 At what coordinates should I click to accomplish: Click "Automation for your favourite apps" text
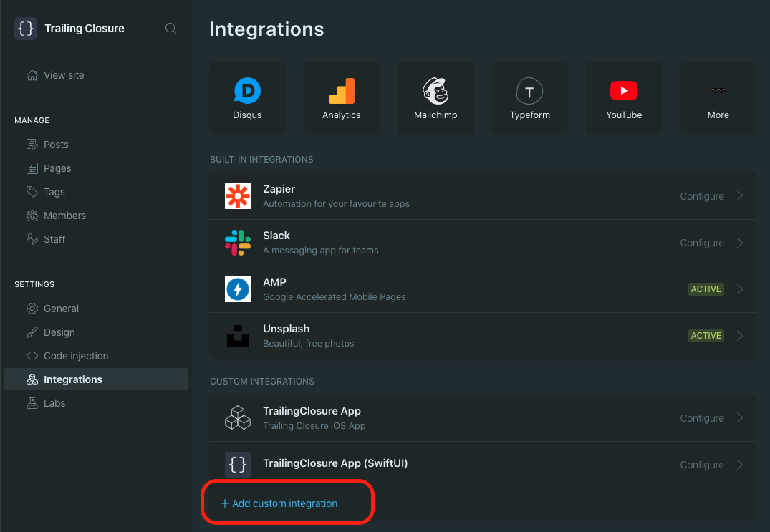pyautogui.click(x=337, y=203)
